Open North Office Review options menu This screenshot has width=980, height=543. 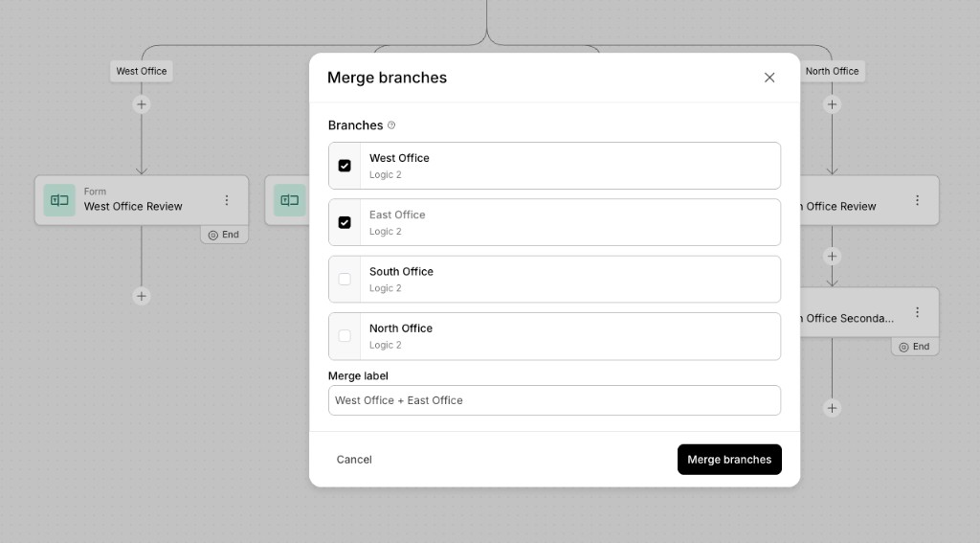pos(917,200)
